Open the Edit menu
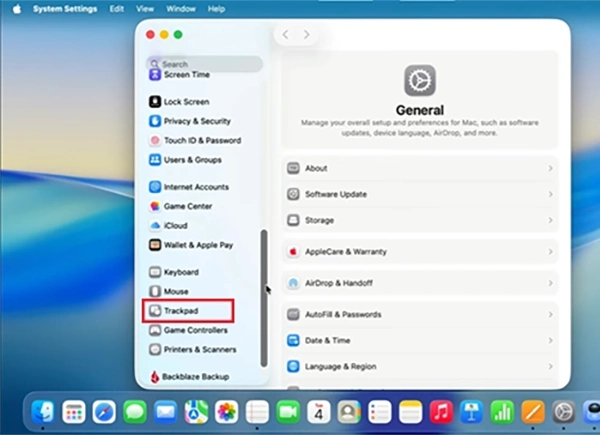Viewport: 600px width, 435px height. click(117, 9)
